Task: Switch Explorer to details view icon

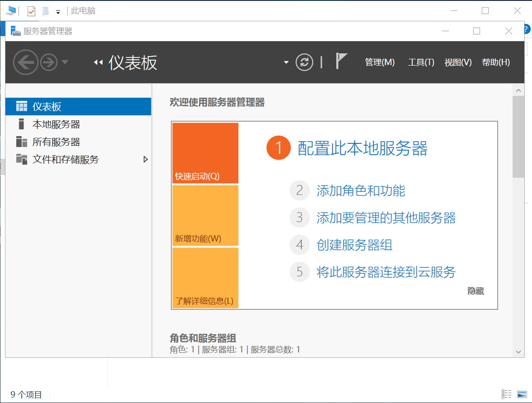Action: click(x=506, y=394)
